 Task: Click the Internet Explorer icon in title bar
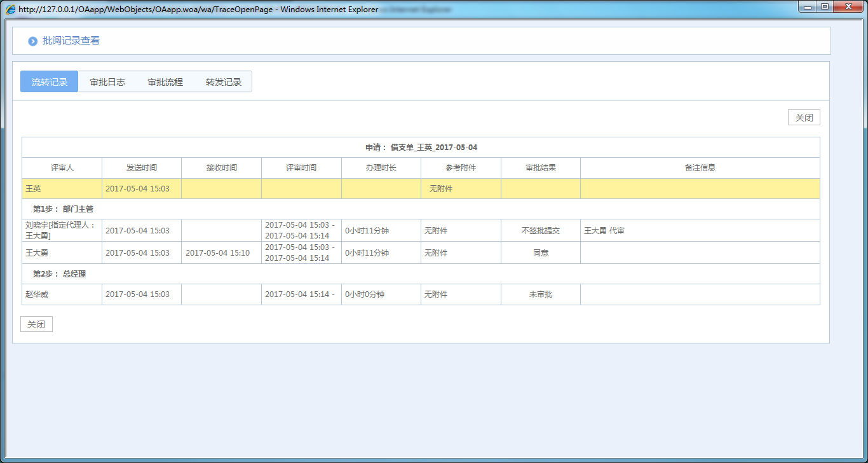point(10,10)
